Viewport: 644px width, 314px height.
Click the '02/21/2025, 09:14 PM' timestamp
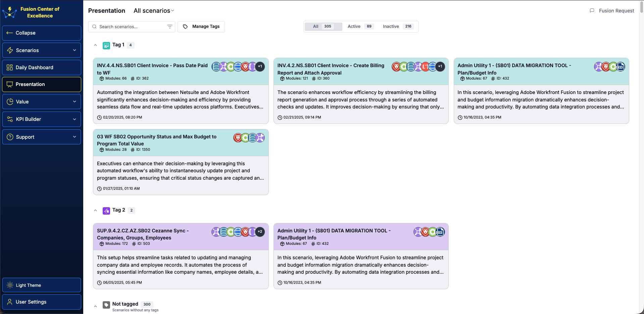coord(302,118)
